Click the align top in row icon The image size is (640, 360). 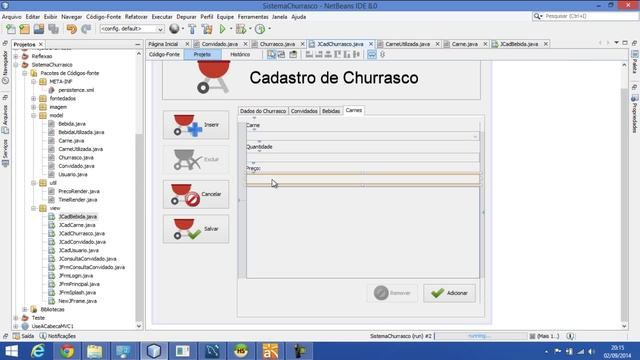coord(338,54)
